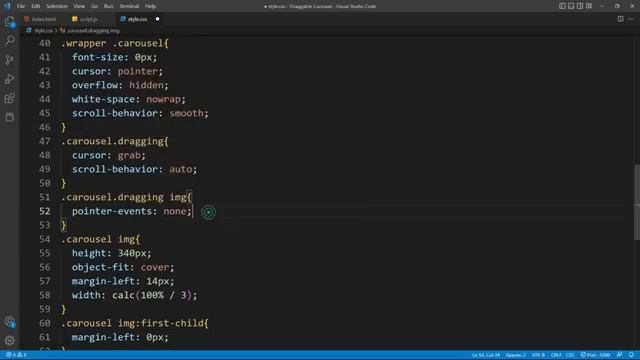Switch to the script.js tab
640x360 pixels.
click(89, 19)
